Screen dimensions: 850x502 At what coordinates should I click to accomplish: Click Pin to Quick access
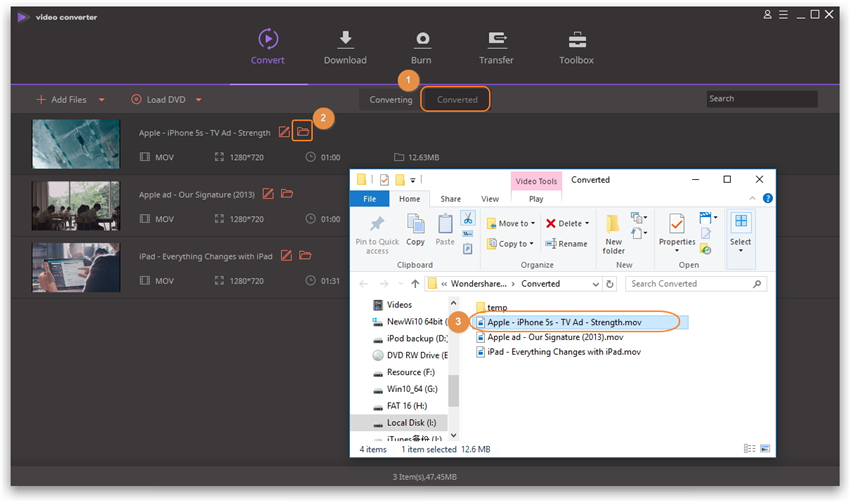point(377,235)
